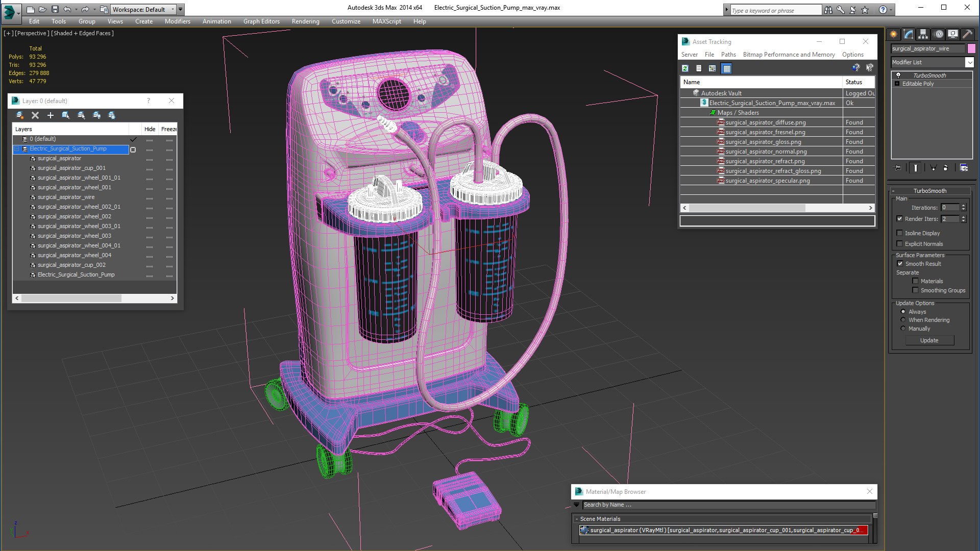Click the Status Log list icon in Asset Tracking
This screenshot has width=980, height=551.
(x=699, y=68)
